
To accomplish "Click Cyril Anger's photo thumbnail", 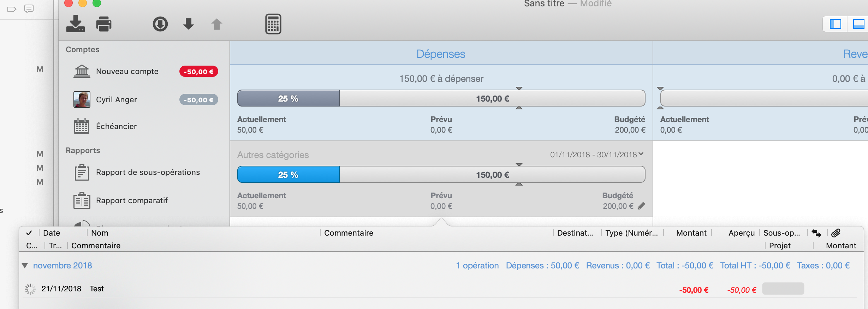I will 82,99.
